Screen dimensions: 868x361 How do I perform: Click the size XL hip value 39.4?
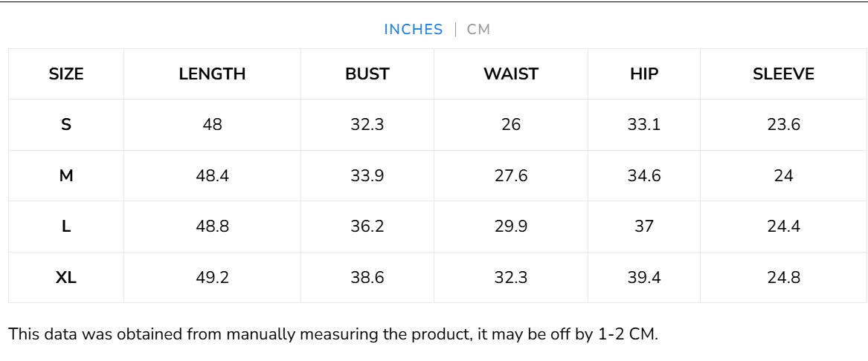[643, 278]
